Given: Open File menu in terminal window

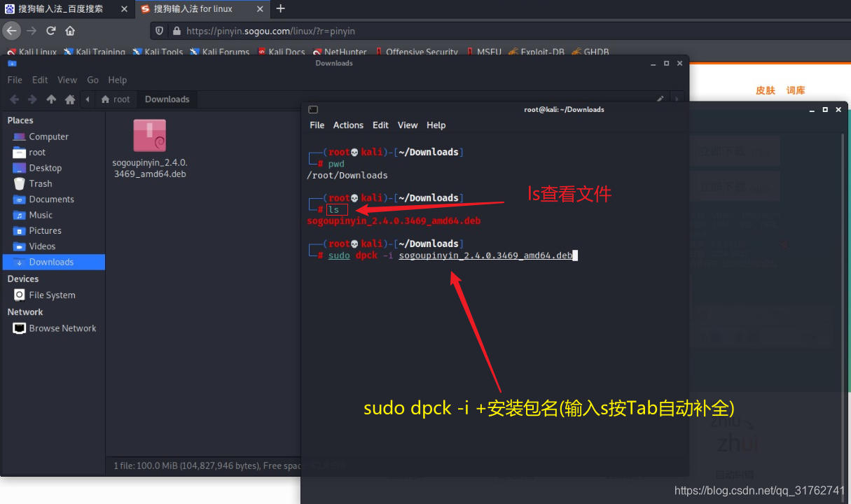Looking at the screenshot, I should click(x=317, y=125).
